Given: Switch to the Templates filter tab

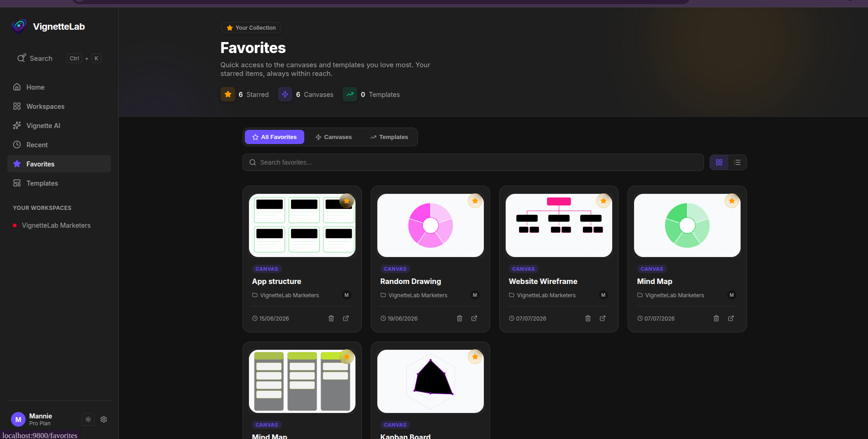Looking at the screenshot, I should pyautogui.click(x=389, y=137).
